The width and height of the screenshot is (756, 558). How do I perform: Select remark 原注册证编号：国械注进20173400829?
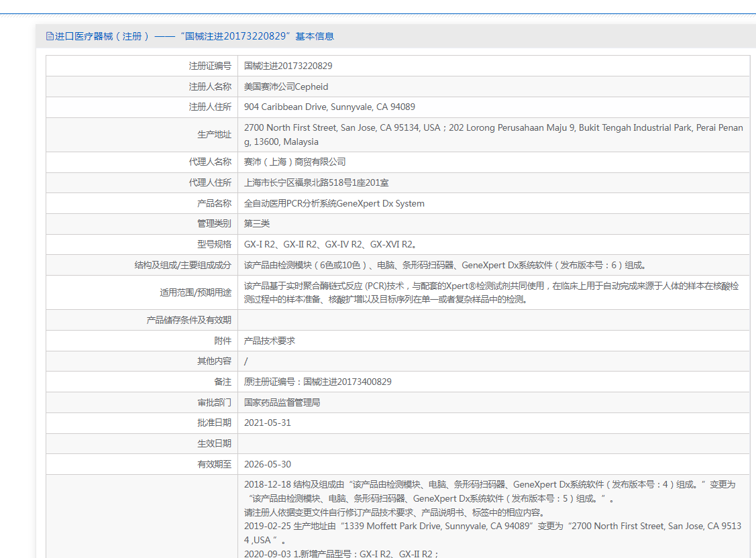pyautogui.click(x=318, y=382)
